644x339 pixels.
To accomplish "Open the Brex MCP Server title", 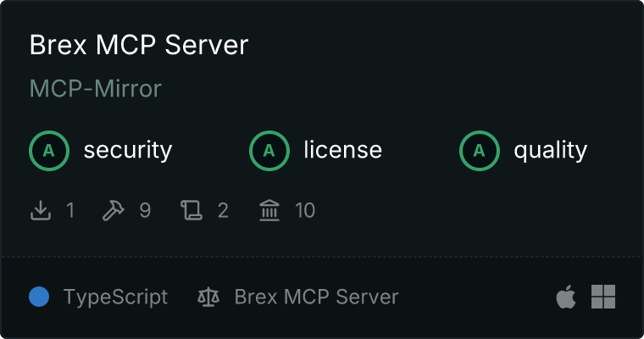I will [139, 45].
